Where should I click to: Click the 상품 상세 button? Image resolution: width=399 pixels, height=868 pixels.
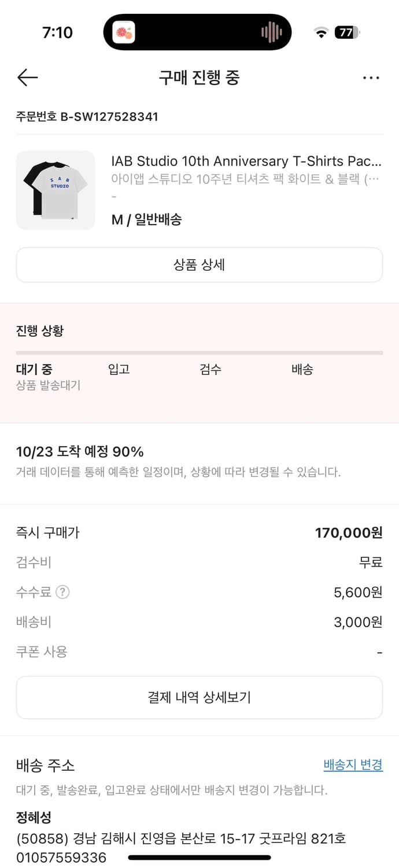[x=199, y=265]
